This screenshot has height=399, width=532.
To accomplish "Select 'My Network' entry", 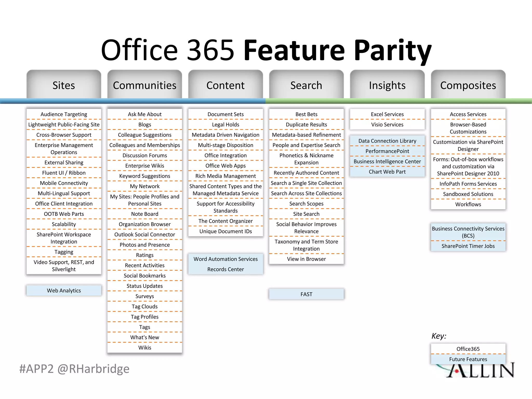I will click(x=145, y=186).
